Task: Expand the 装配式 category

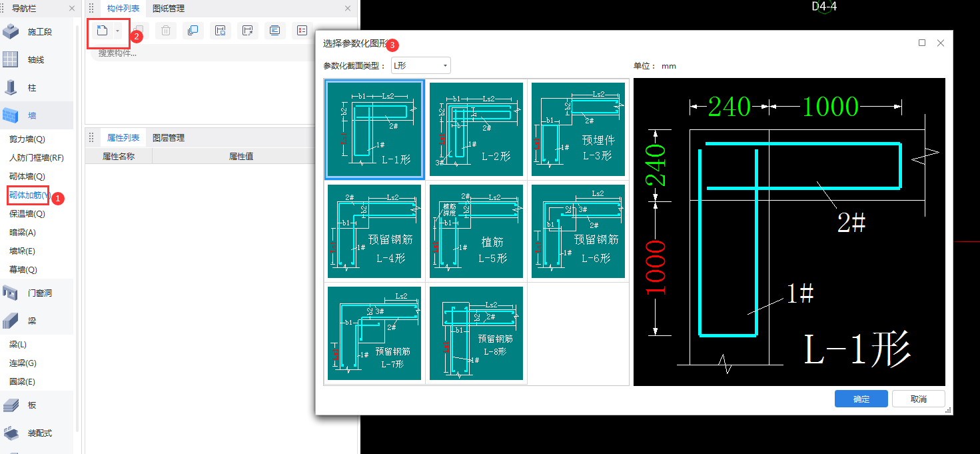Action: click(x=37, y=433)
